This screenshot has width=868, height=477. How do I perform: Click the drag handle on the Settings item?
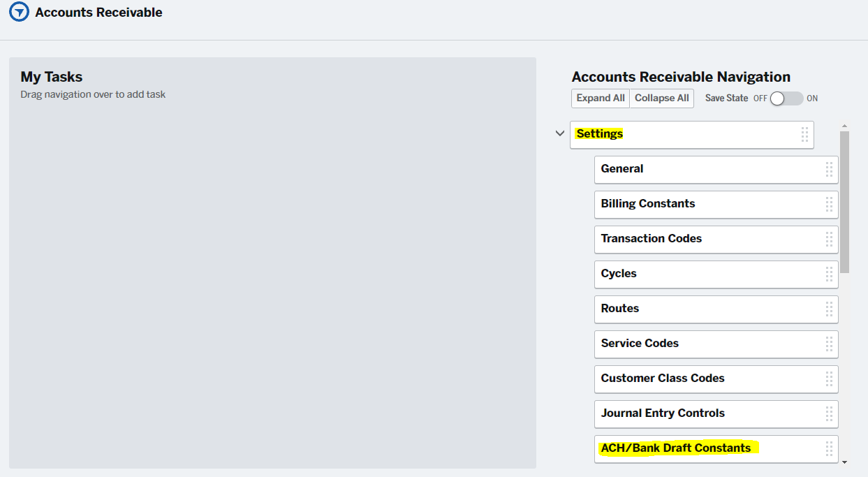804,134
